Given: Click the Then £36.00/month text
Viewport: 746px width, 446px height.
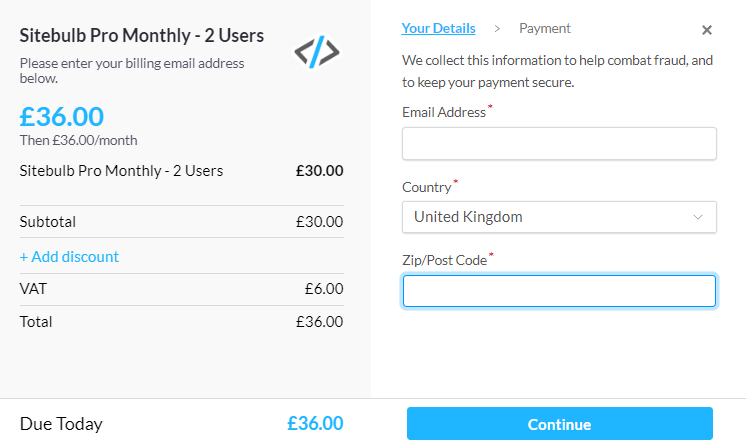Looking at the screenshot, I should pos(79,140).
